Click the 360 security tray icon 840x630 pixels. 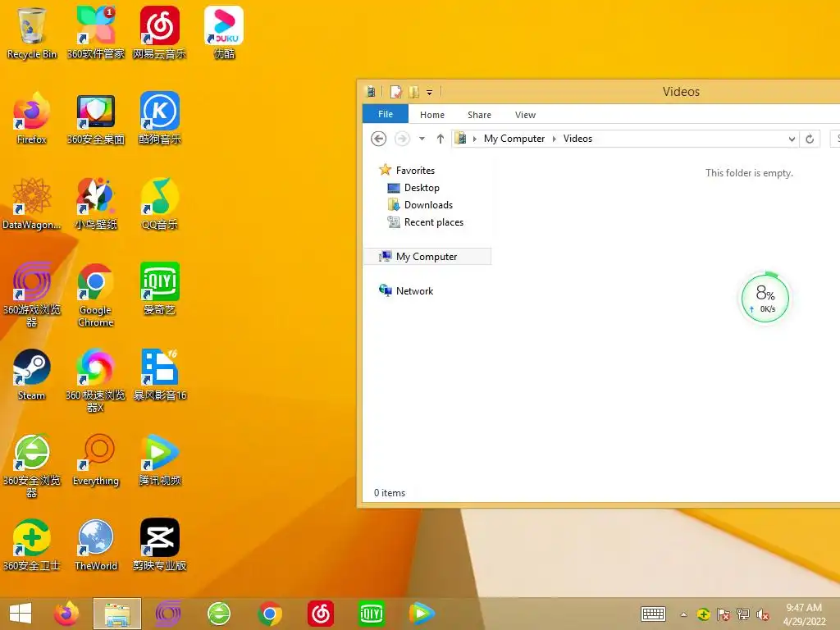click(703, 614)
